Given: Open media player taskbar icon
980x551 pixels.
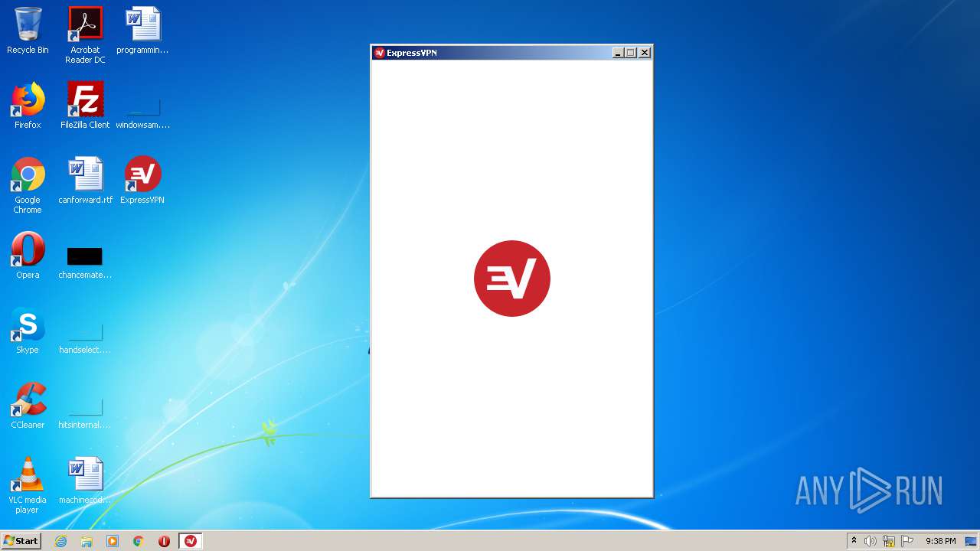Looking at the screenshot, I should [x=113, y=541].
